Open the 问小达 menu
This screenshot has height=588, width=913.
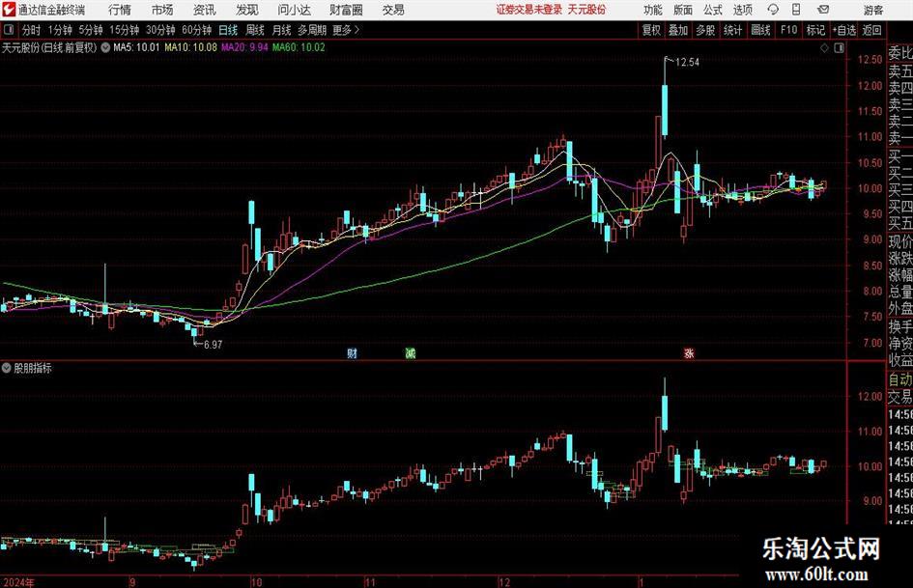coord(294,10)
